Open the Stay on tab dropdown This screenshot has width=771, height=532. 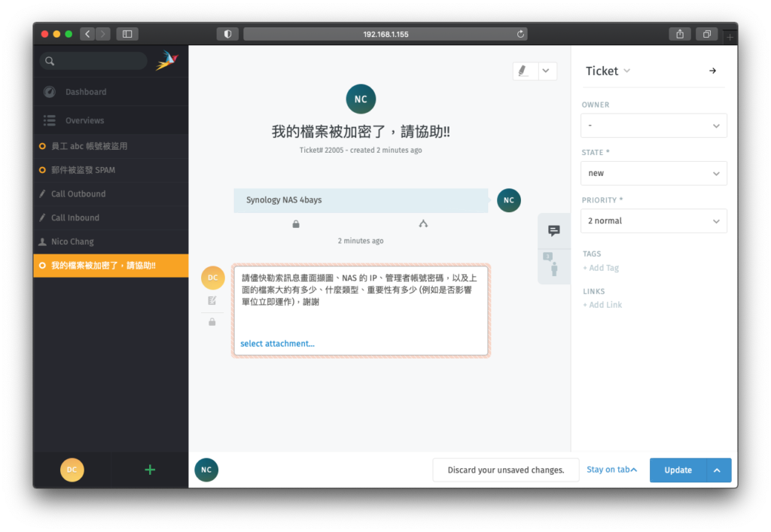(x=611, y=470)
